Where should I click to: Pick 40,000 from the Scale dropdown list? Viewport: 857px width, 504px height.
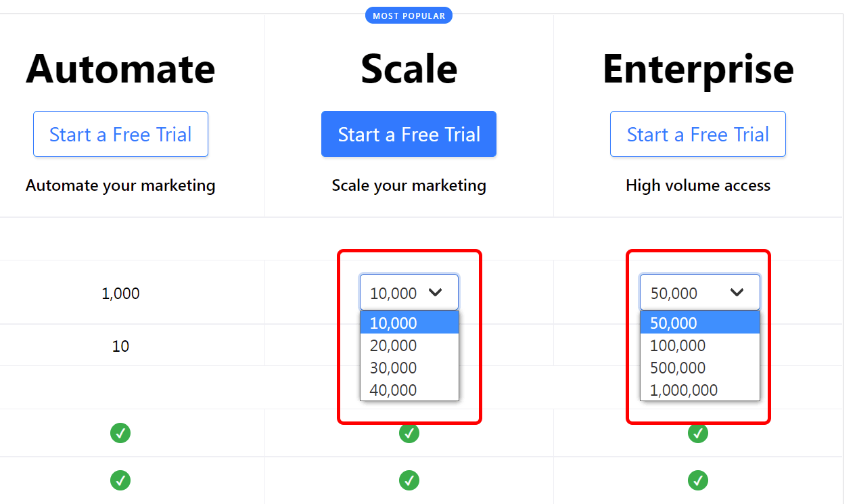(409, 390)
